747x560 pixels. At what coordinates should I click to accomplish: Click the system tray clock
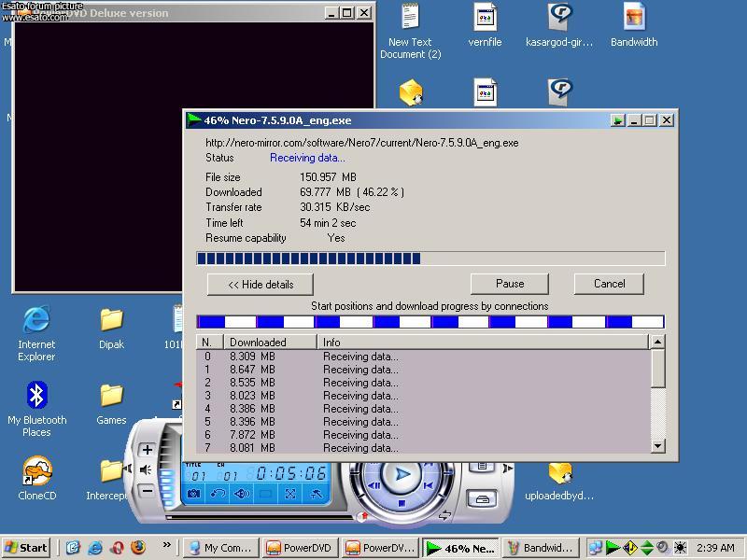715,548
